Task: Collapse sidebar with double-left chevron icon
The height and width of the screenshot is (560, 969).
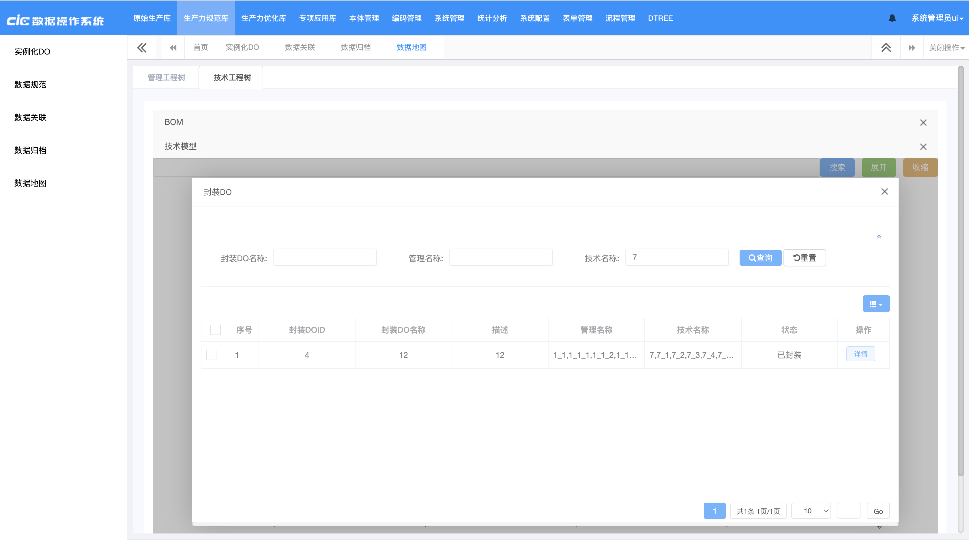Action: [x=142, y=48]
